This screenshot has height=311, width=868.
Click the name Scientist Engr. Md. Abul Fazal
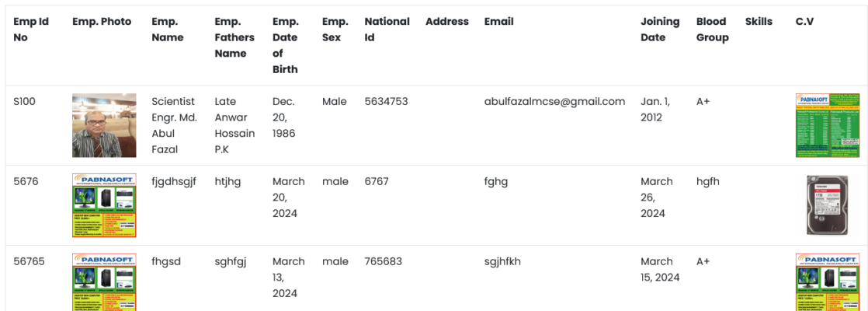coord(175,125)
